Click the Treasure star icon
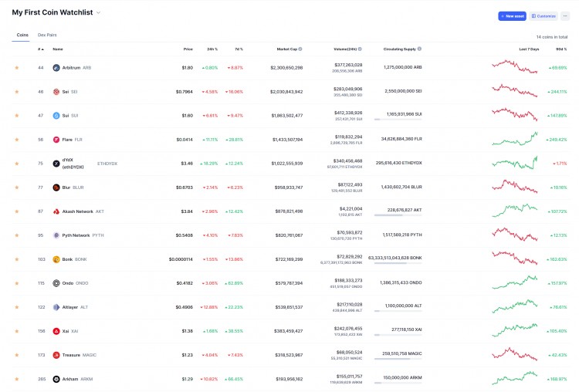Screen dimensions: 579x392 click(17, 355)
